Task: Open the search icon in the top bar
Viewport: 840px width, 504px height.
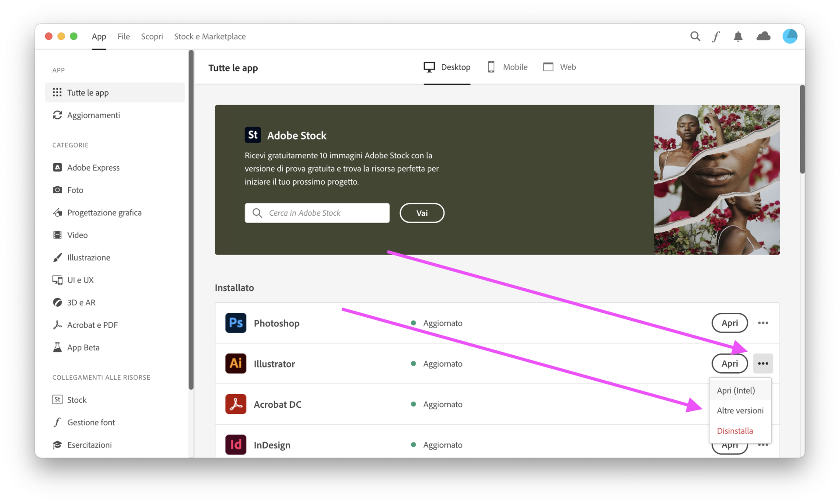Action: coord(695,36)
